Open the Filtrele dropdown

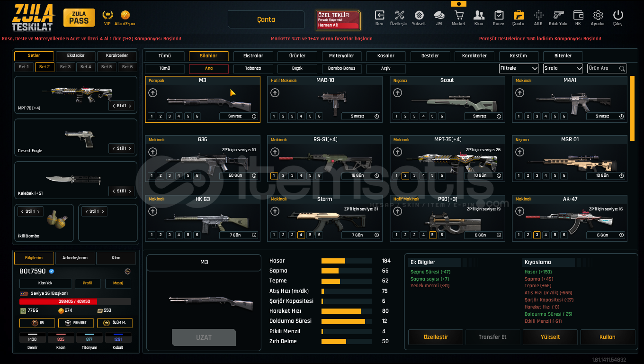coord(519,68)
